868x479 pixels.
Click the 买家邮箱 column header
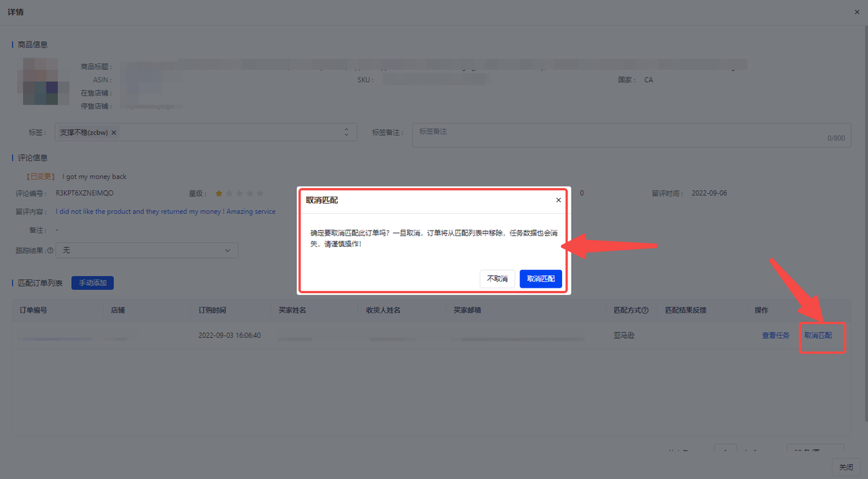(468, 310)
